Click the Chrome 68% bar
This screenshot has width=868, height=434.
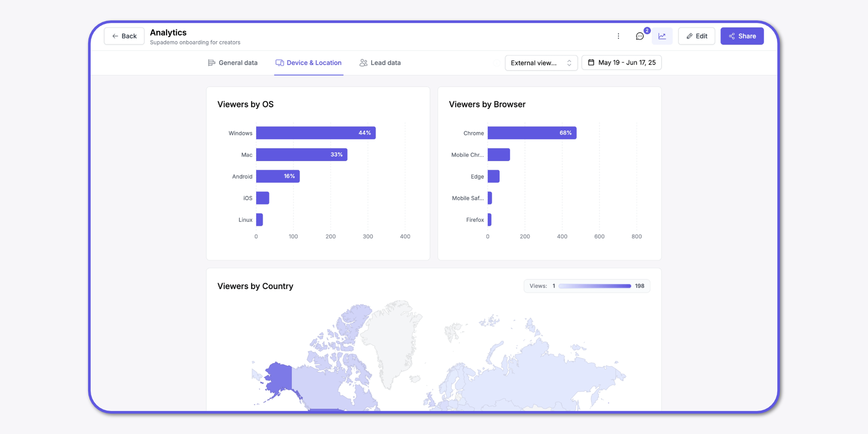coord(532,133)
